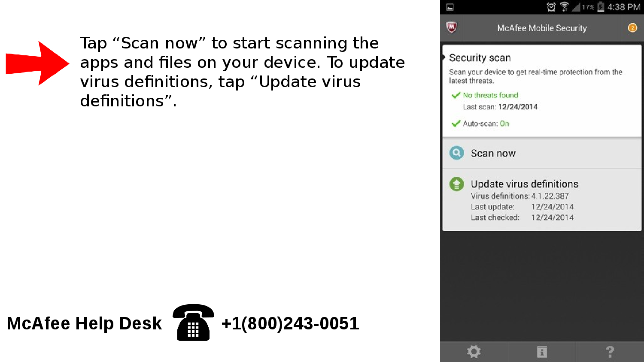
Task: Tap the battery indicator icon in status bar
Action: 601,7
